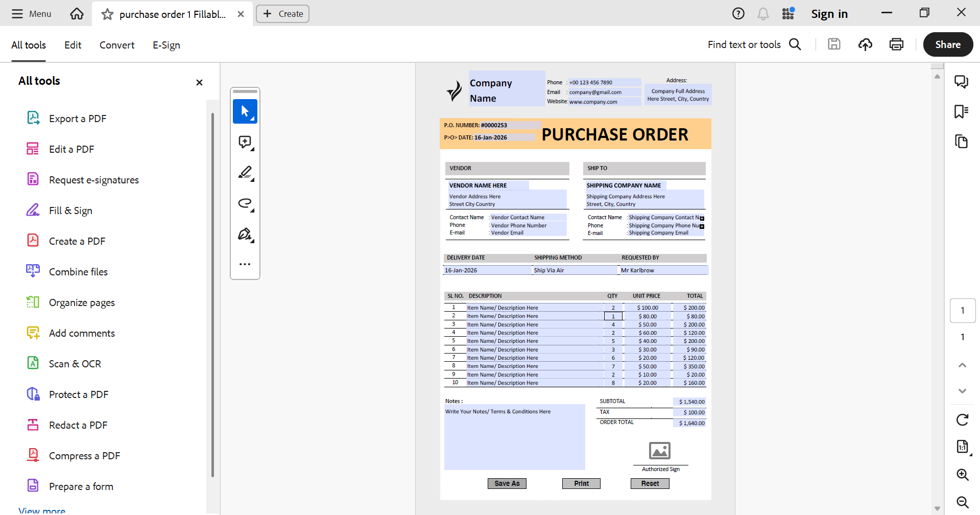This screenshot has height=515, width=980.
Task: Go to next page with down chevron
Action: tap(962, 391)
